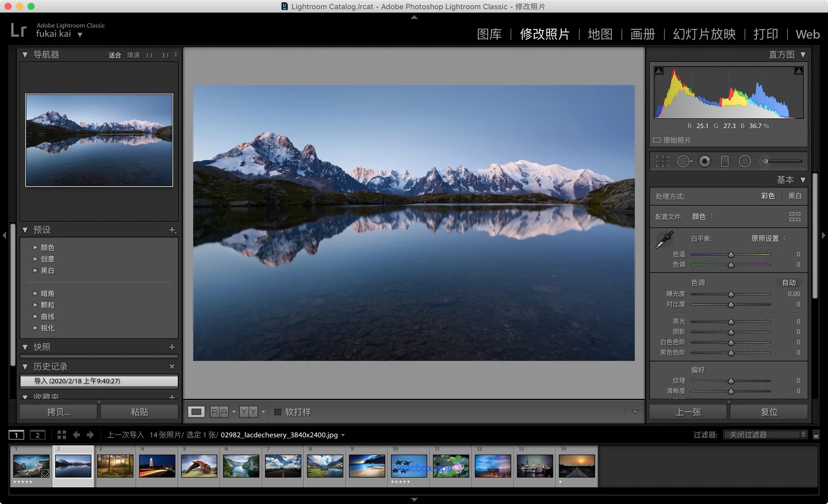Viewport: 828px width, 504px height.
Task: Select the Crop Overlay tool icon
Action: click(x=662, y=161)
